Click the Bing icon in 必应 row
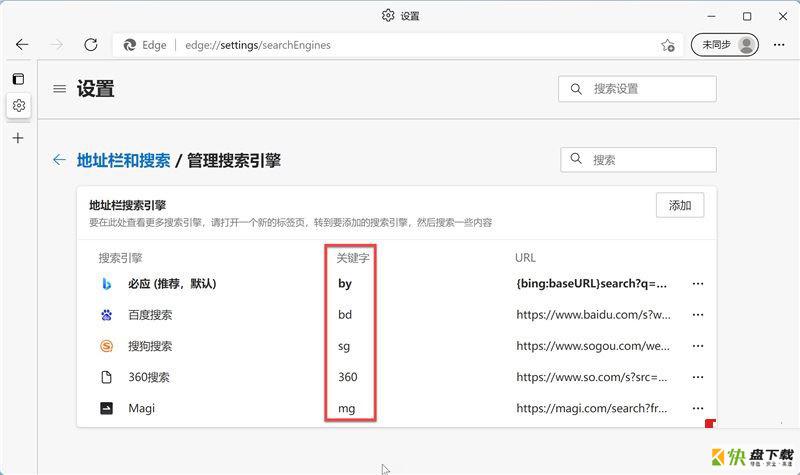 (106, 284)
